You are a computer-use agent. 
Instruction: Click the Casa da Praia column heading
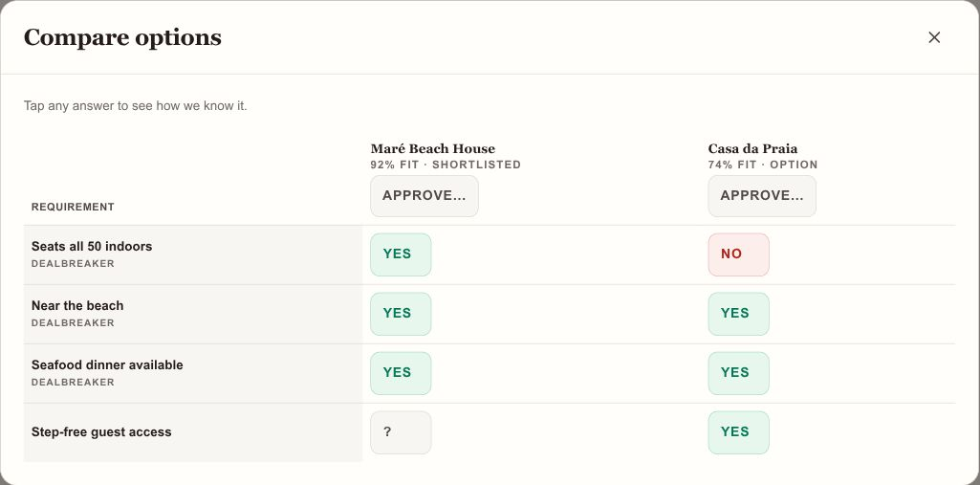point(752,148)
